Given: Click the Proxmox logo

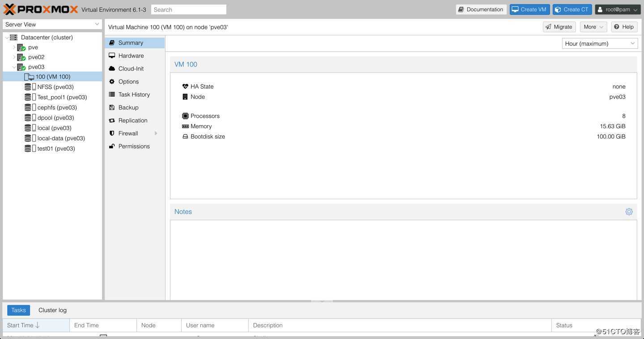Looking at the screenshot, I should click(40, 9).
